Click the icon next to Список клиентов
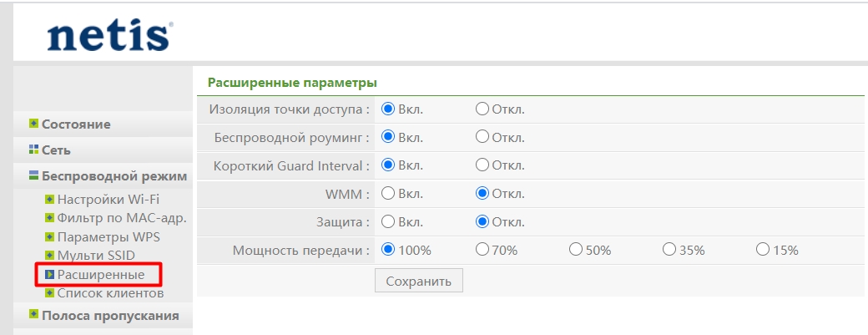Image resolution: width=868 pixels, height=335 pixels. 49,292
